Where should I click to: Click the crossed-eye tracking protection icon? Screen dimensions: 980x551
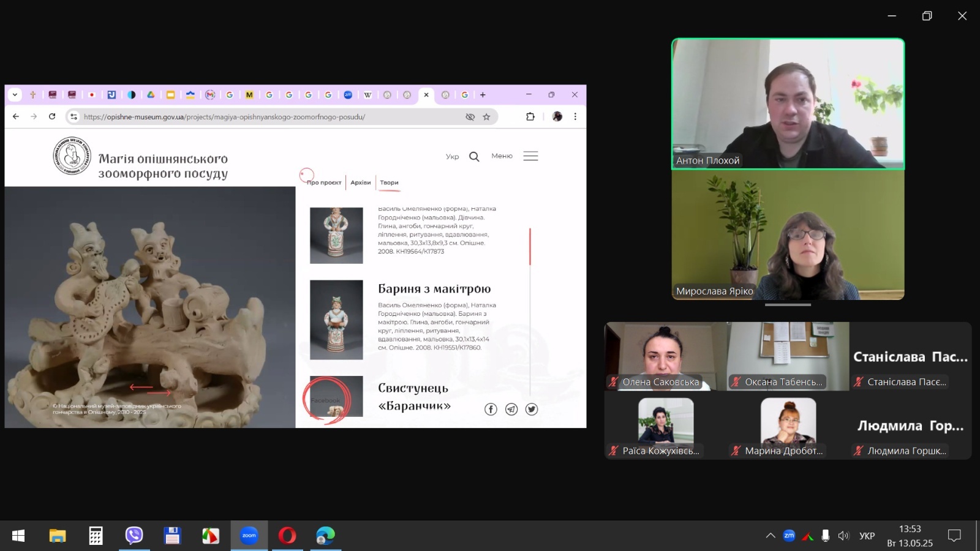click(470, 117)
